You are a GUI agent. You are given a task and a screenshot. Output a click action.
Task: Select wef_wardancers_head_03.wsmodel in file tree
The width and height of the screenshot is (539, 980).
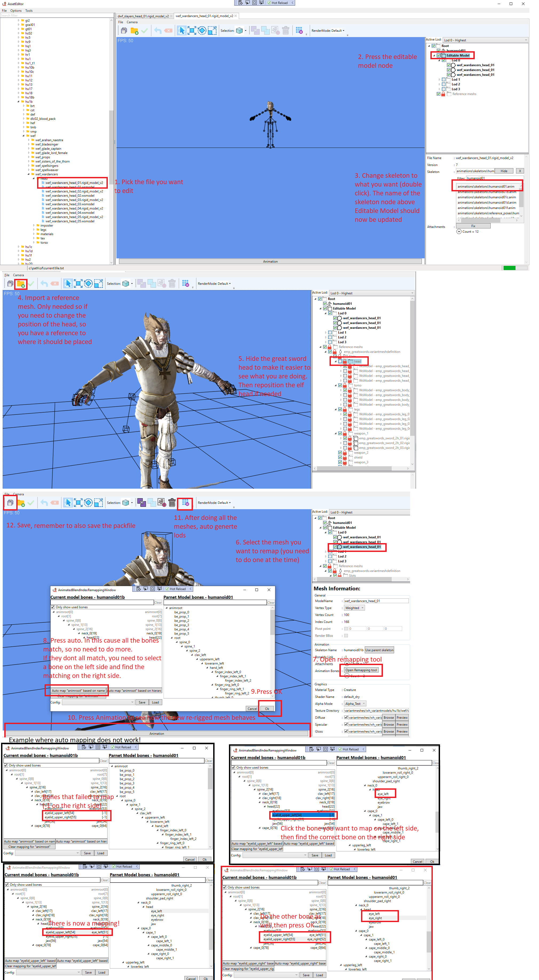pos(70,204)
